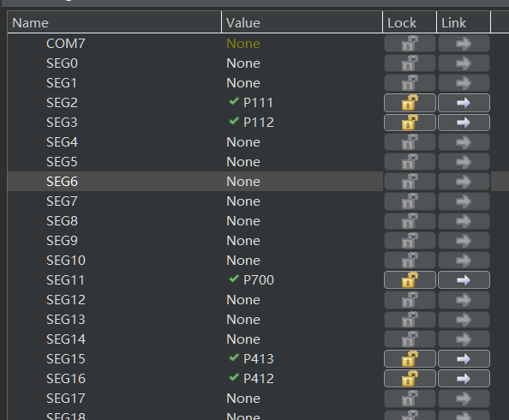Screen dimensions: 509x420
Task: Click the P413 value of SEG15
Action: point(259,359)
